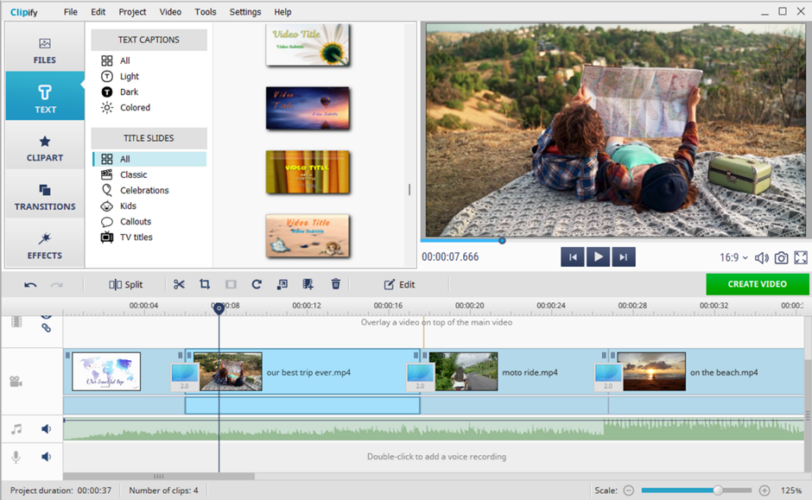Jump to previous clip in preview
Viewport: 812px width, 500px height.
point(573,257)
